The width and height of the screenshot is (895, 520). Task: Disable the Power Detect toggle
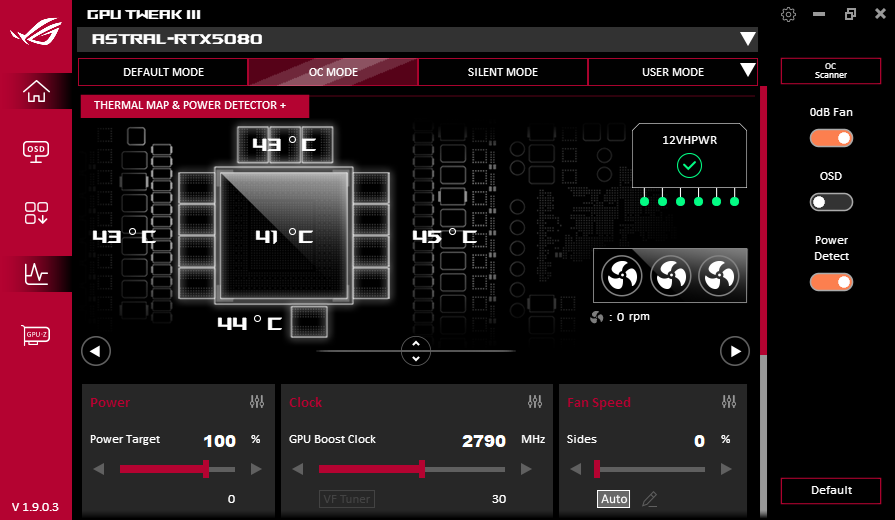coord(831,282)
